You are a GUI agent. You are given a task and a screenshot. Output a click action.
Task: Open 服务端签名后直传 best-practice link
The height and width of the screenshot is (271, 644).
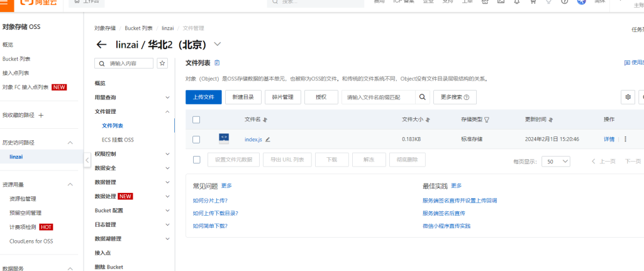pyautogui.click(x=444, y=214)
